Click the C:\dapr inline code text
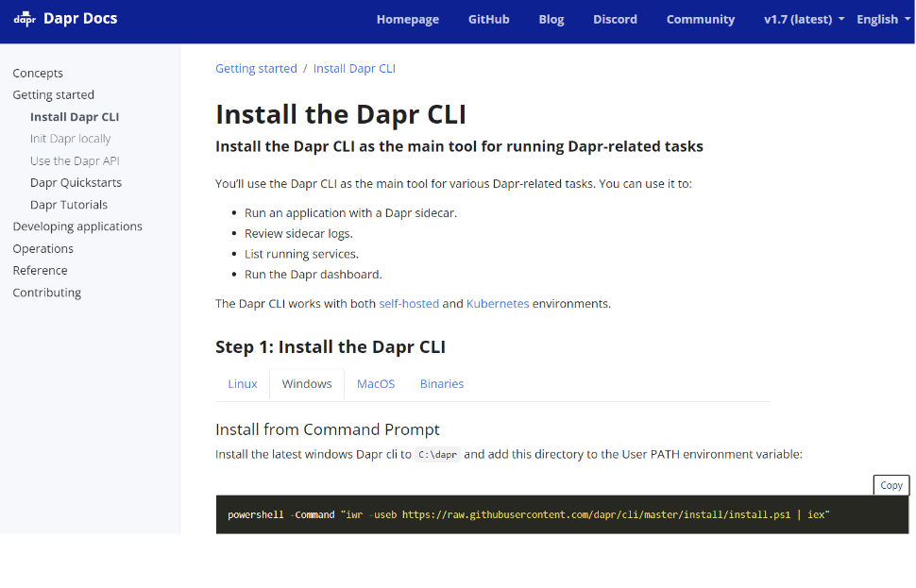The image size is (916, 588). coord(437,454)
